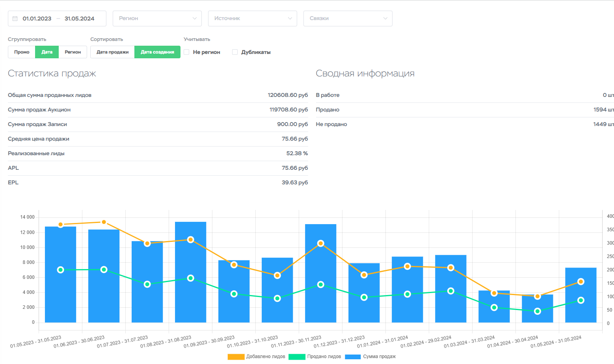Select the 01.08.2023 - 31.08.2023 sales bar
614x364 pixels.
191,272
